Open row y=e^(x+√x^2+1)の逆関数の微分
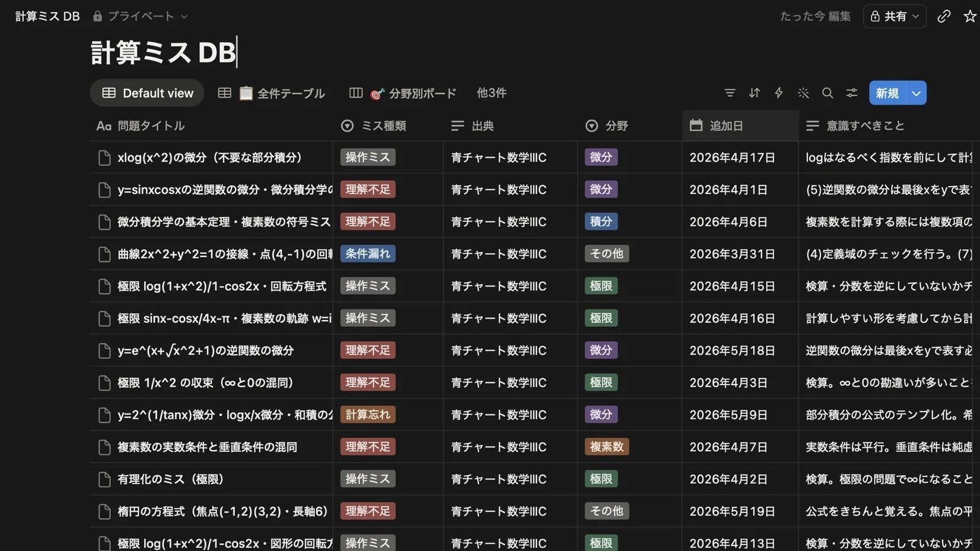 [206, 351]
